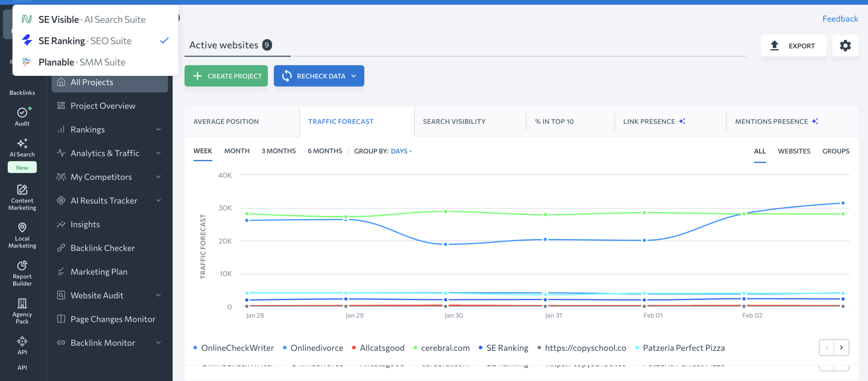Click the Audit sidebar icon
This screenshot has height=381, width=868.
point(22,113)
